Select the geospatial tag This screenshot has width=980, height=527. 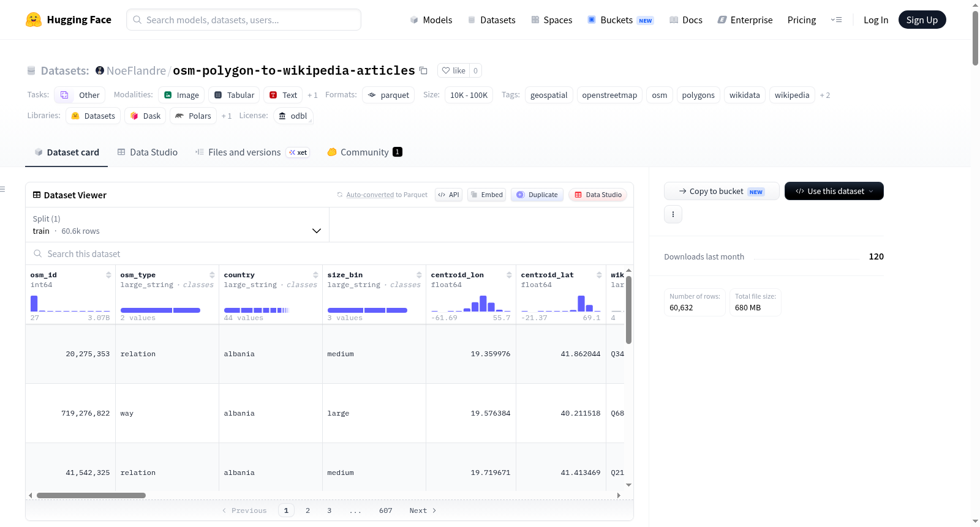point(549,95)
